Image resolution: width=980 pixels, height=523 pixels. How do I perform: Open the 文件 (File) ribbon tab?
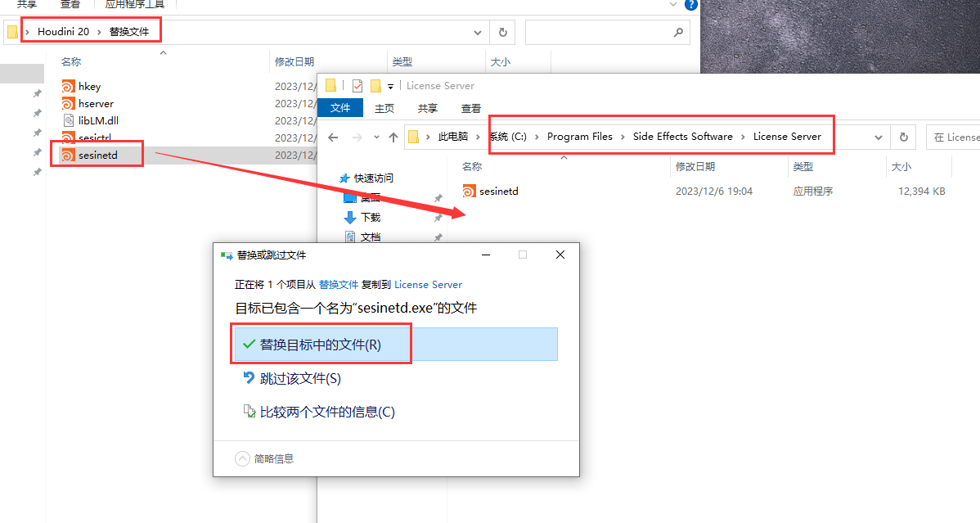pos(339,108)
